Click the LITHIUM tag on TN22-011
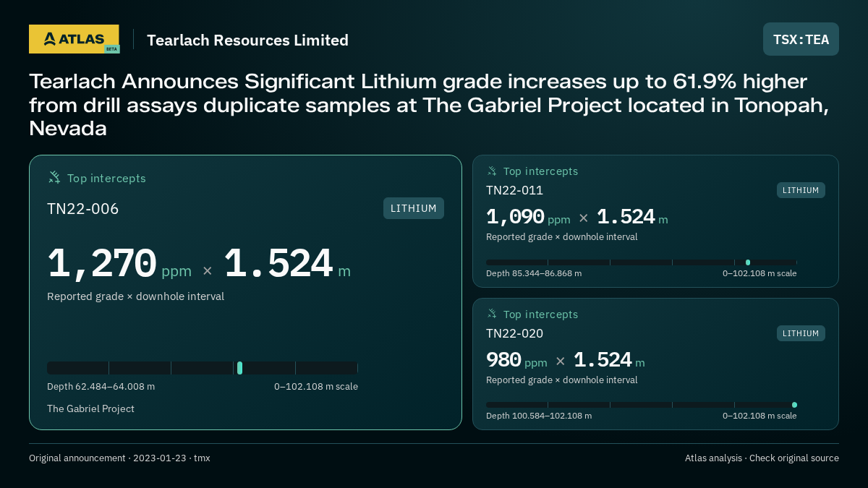Screen dimensions: 868x488 [801, 190]
